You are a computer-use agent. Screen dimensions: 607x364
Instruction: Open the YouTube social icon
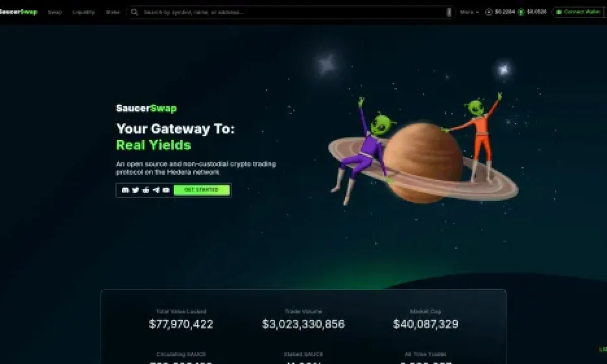coord(166,190)
